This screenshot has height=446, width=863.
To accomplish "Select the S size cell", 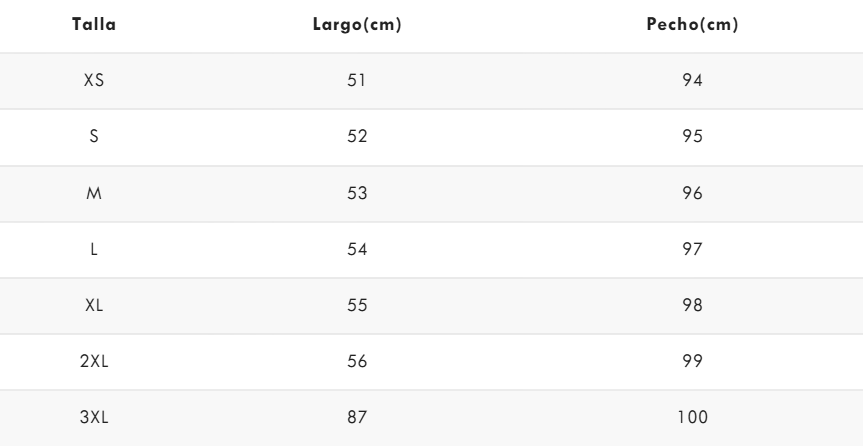I will point(94,136).
